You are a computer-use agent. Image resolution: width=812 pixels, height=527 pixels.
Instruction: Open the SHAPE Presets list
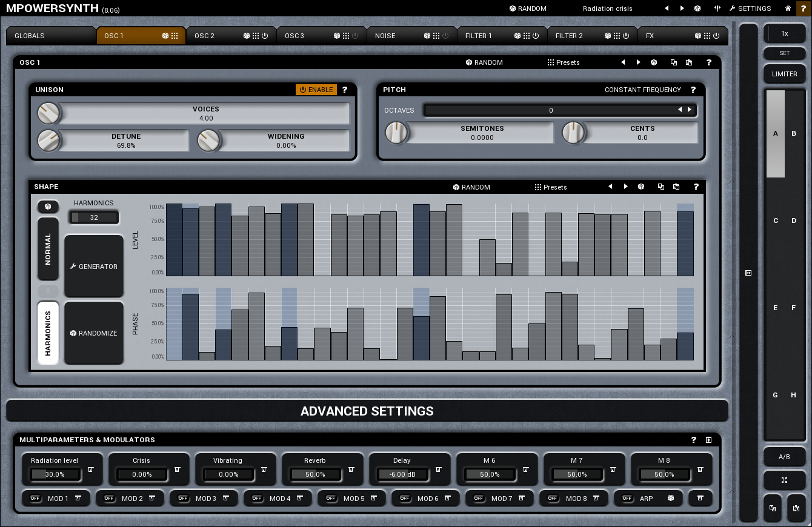point(550,187)
